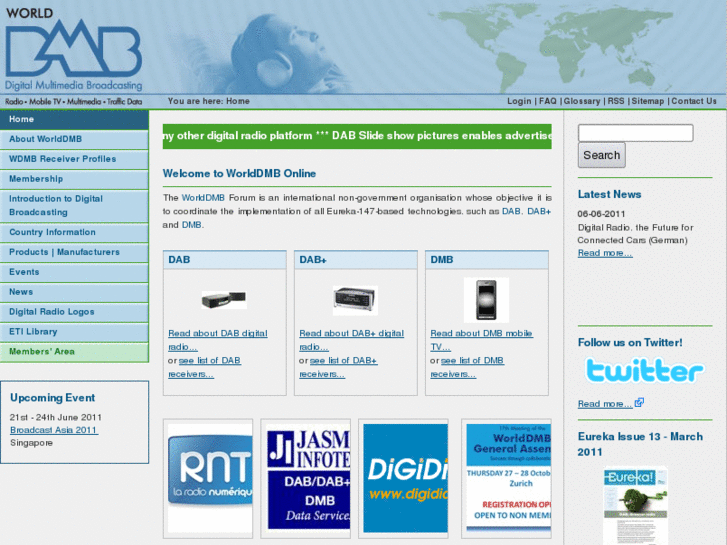Select Country Information
This screenshot has width=727, height=545.
74,232
